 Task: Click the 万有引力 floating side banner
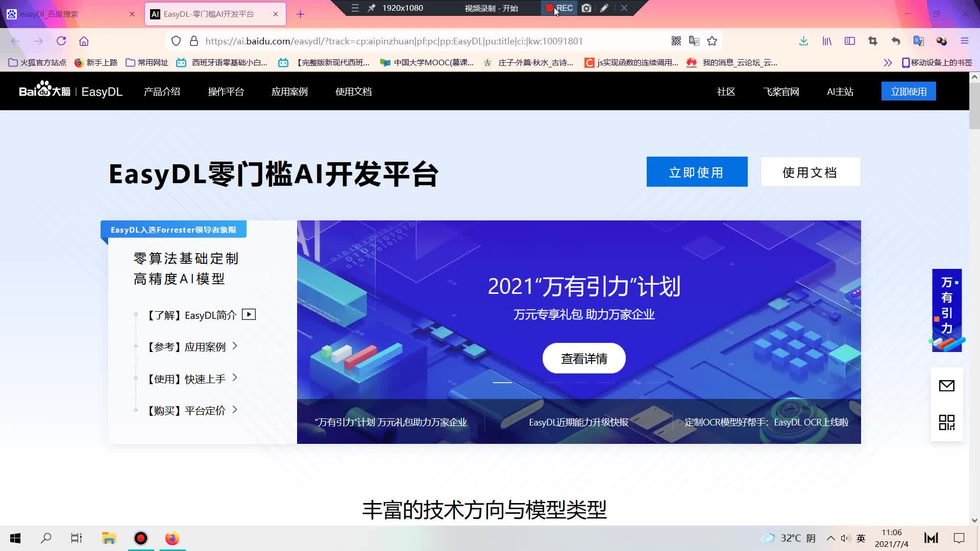pos(947,310)
